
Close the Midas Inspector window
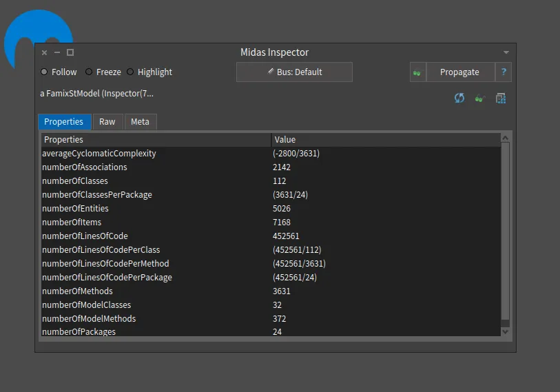click(x=44, y=52)
